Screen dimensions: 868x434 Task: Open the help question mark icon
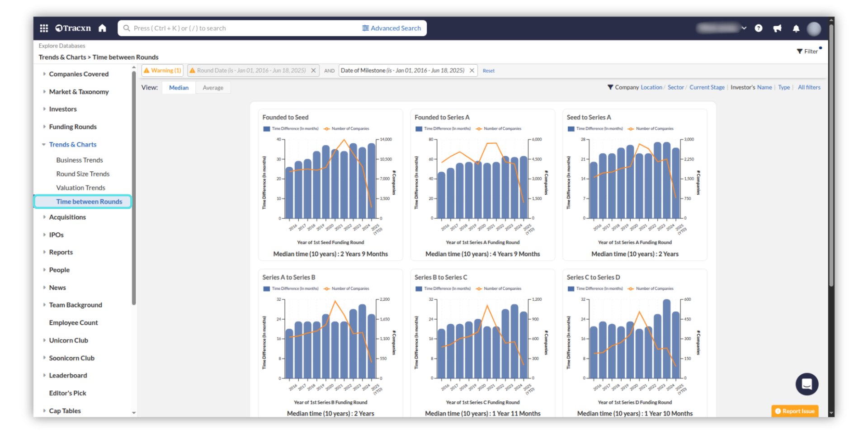pos(759,28)
